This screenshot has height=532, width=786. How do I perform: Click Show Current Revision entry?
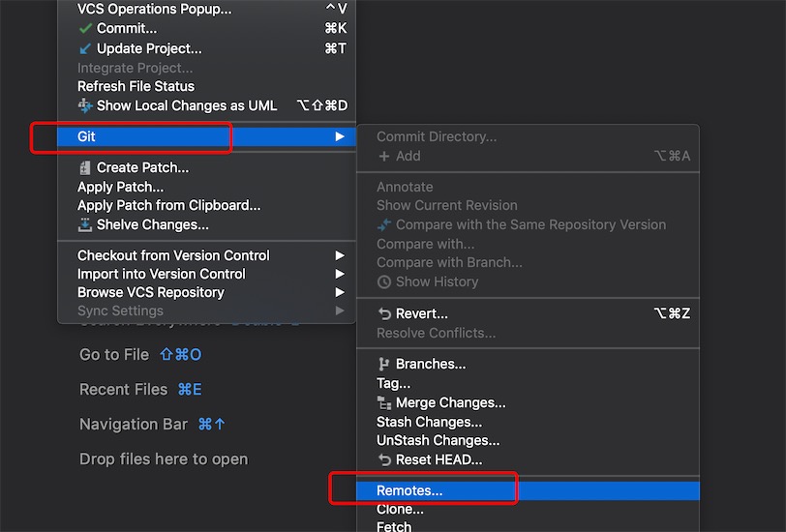coord(528,205)
